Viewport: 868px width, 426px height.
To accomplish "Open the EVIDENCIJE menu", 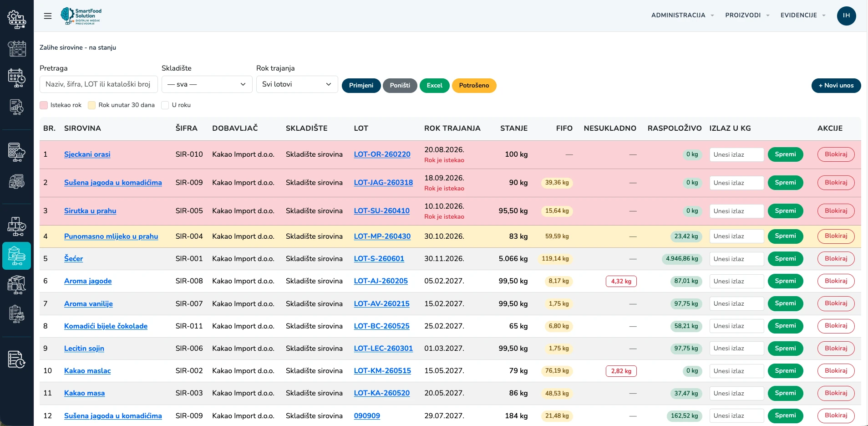I will click(x=803, y=15).
